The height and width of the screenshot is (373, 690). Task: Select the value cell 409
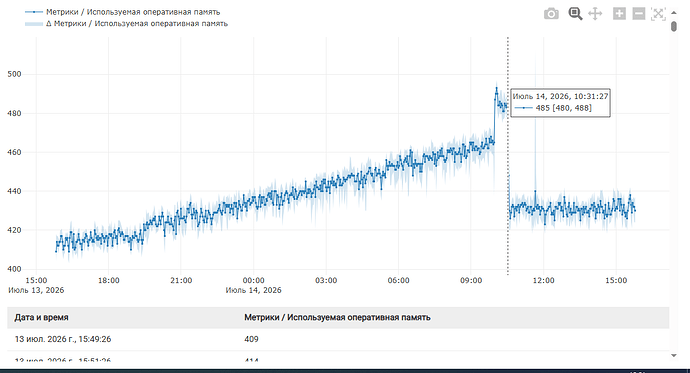[251, 339]
